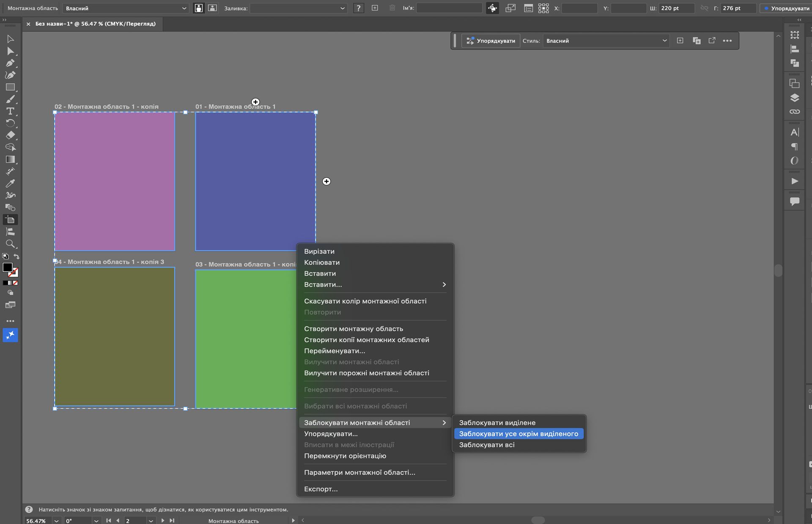Click the new artboard plus icon in floating bar

click(680, 41)
